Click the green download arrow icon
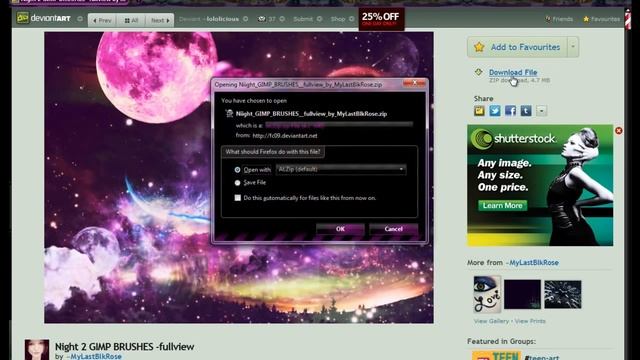The height and width of the screenshot is (360, 640). pos(479,72)
